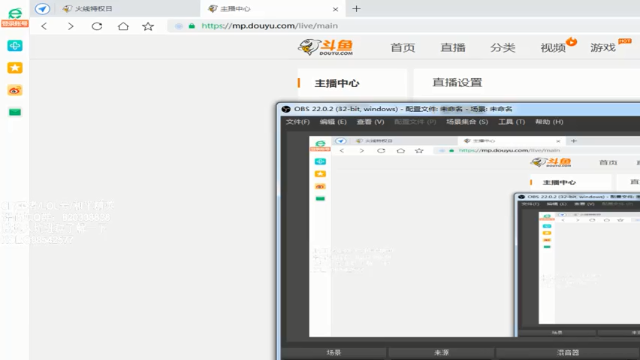
Task: Open the 分类 nav link on Douyu
Action: click(x=502, y=48)
